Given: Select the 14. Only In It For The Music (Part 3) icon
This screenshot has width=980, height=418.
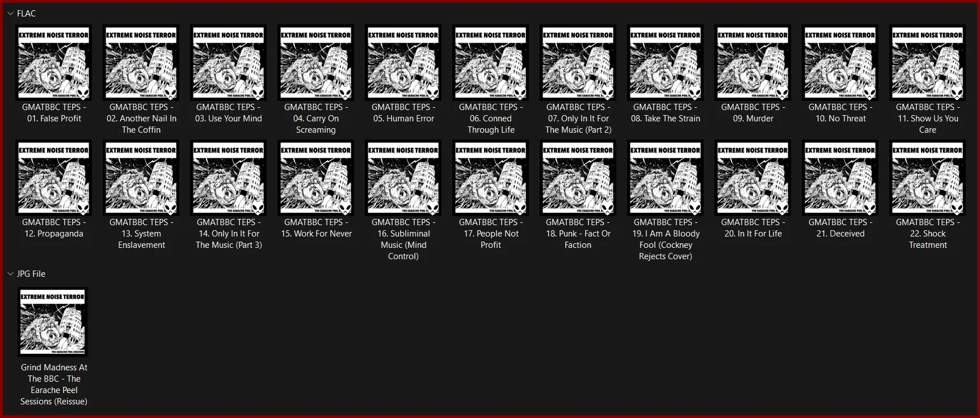Looking at the screenshot, I should click(x=229, y=178).
